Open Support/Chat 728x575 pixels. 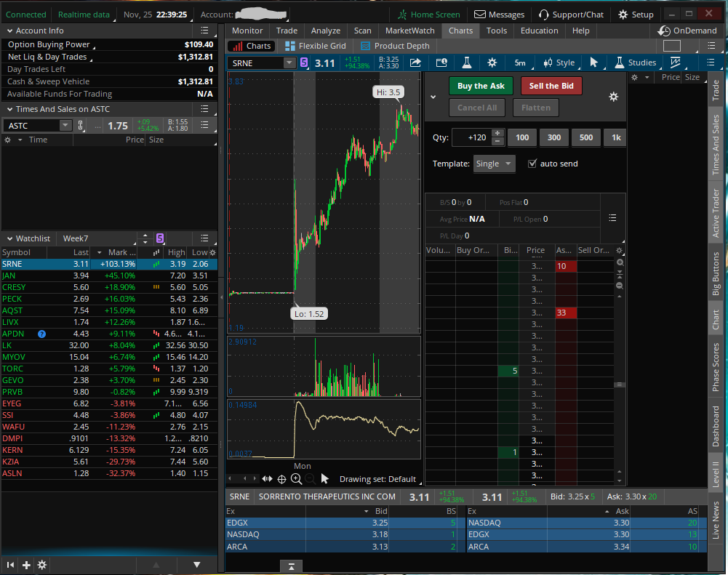(x=571, y=15)
